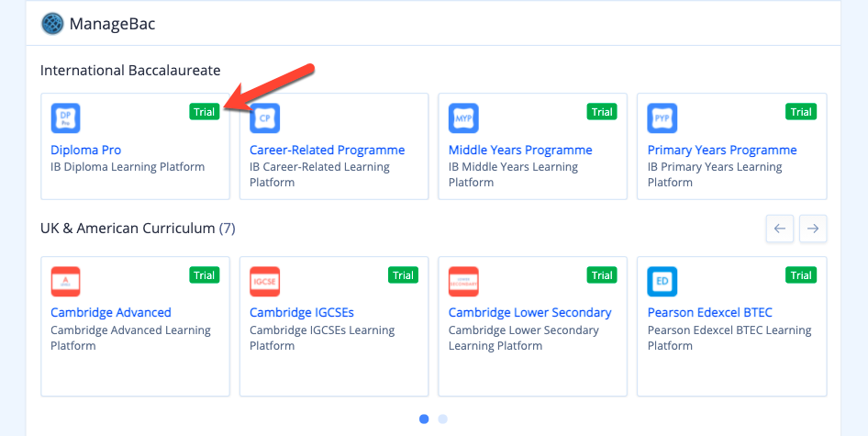Click the Cambridge IGCSE icon
Image resolution: width=868 pixels, height=436 pixels.
pos(264,282)
